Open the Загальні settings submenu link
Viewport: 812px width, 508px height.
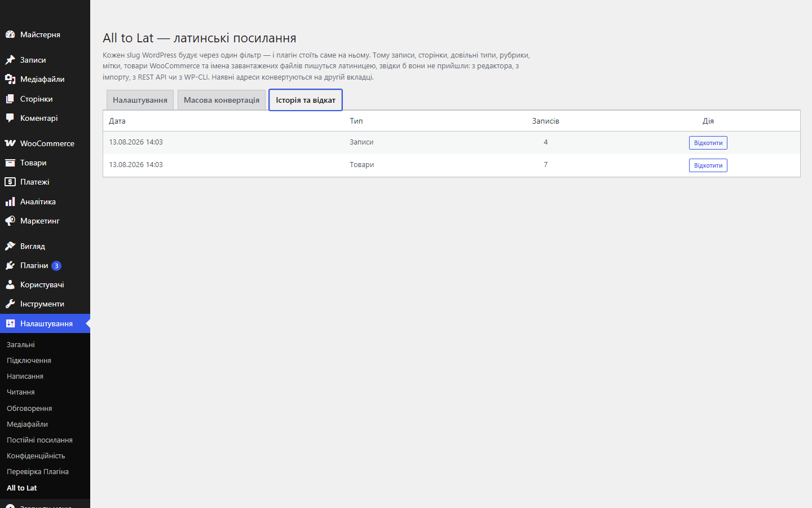[21, 344]
